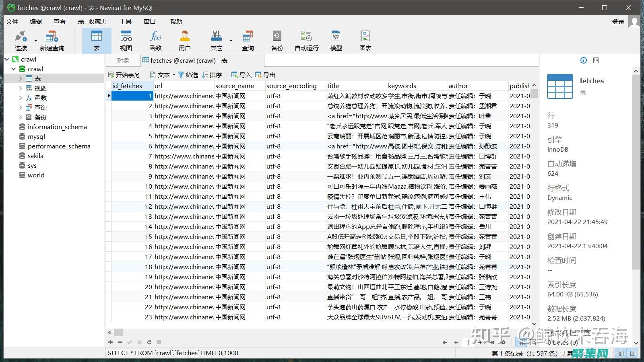
Task: Select the View (视图) toolbar icon
Action: click(x=126, y=41)
